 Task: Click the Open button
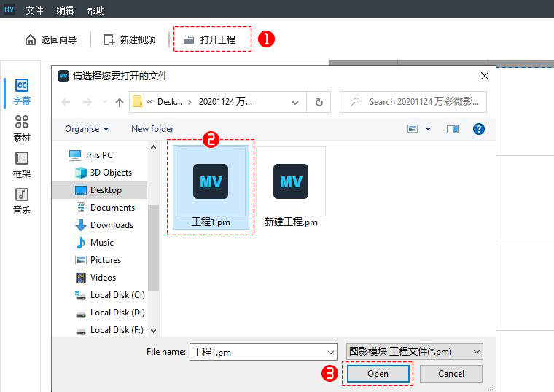coord(378,374)
